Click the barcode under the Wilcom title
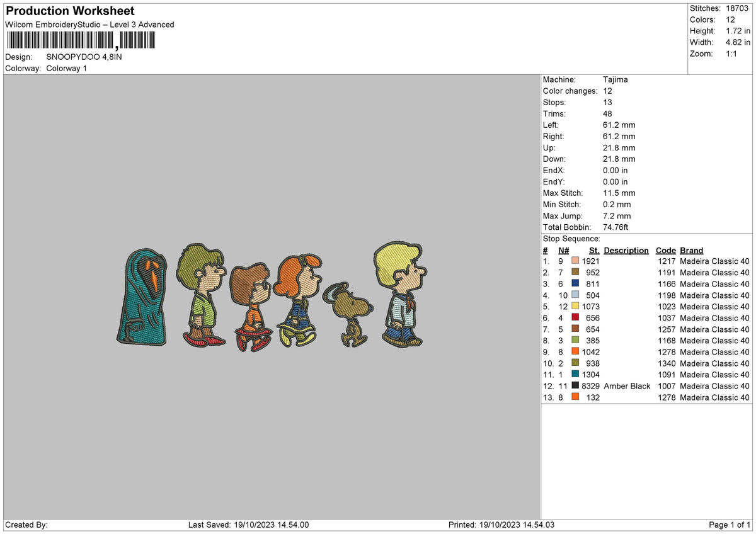This screenshot has width=756, height=534. coord(80,41)
